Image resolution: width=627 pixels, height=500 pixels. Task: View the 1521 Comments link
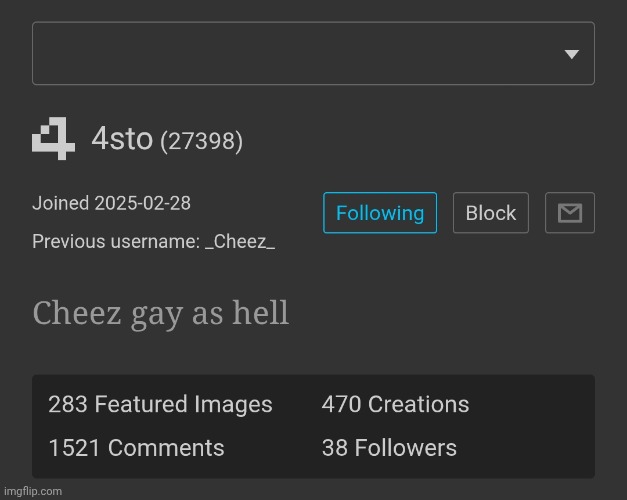136,448
